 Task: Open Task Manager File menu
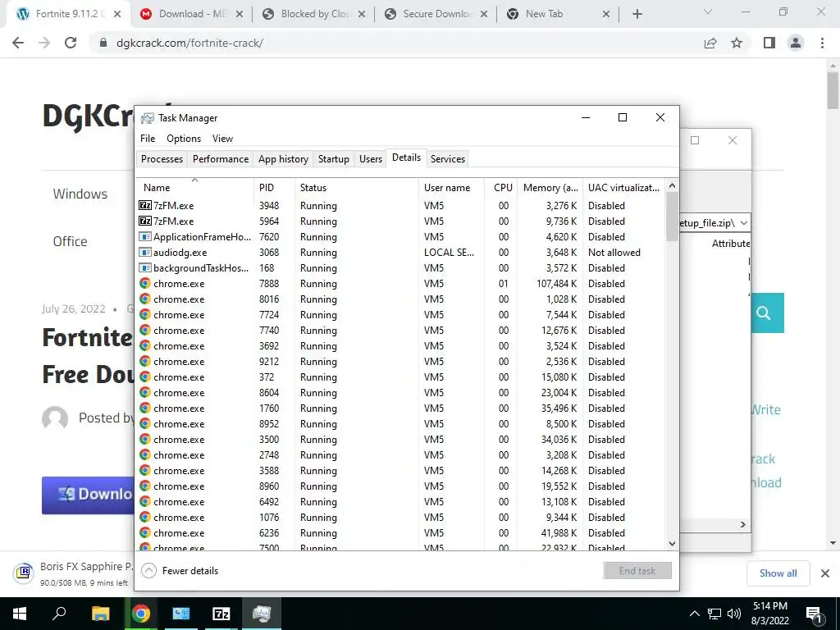148,138
